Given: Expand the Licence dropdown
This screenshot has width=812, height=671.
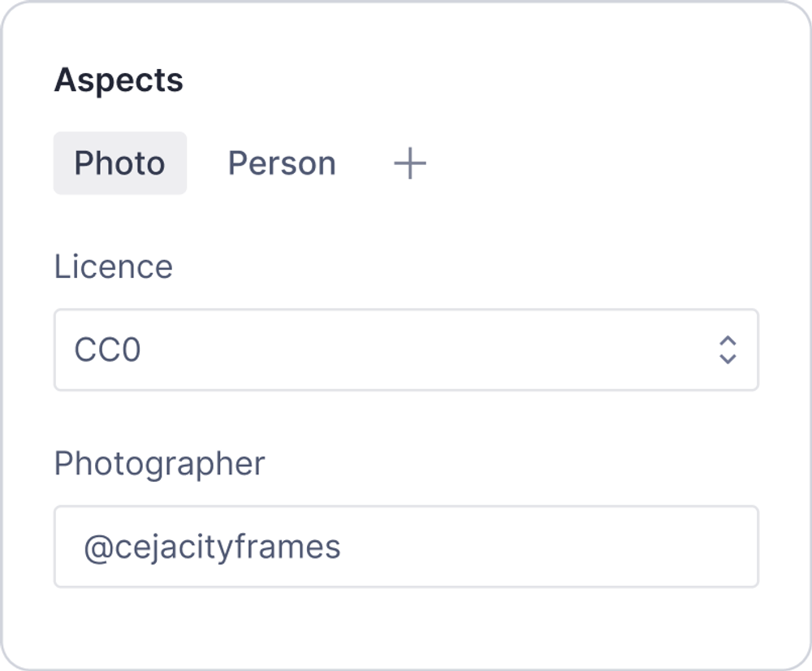Looking at the screenshot, I should click(406, 349).
